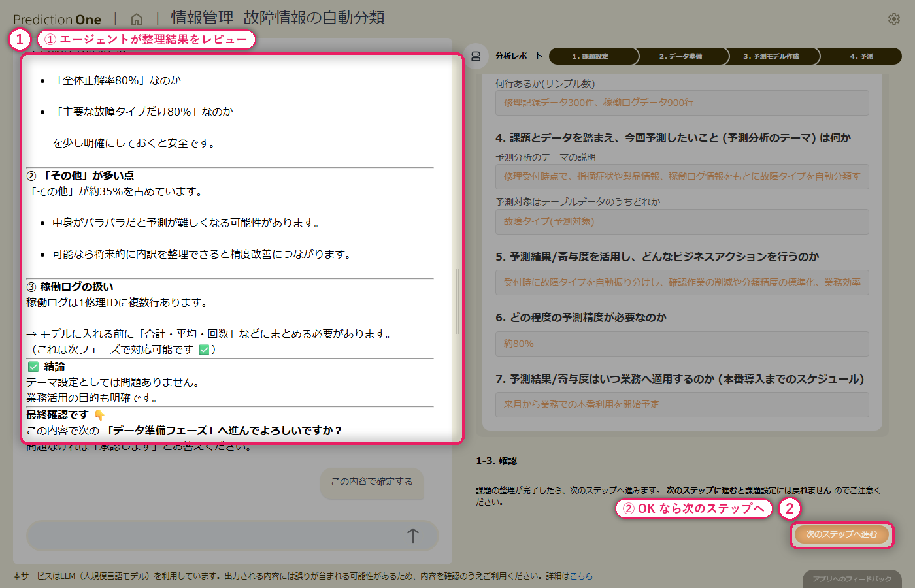Send message with the up arrow icon
Screen dimensions: 915x588
coord(413,536)
